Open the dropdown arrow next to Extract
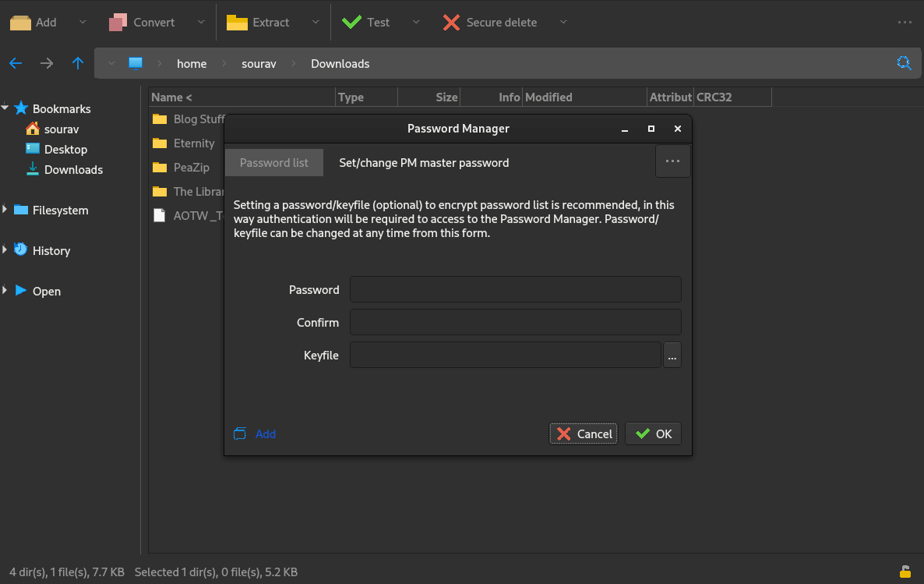 [316, 23]
